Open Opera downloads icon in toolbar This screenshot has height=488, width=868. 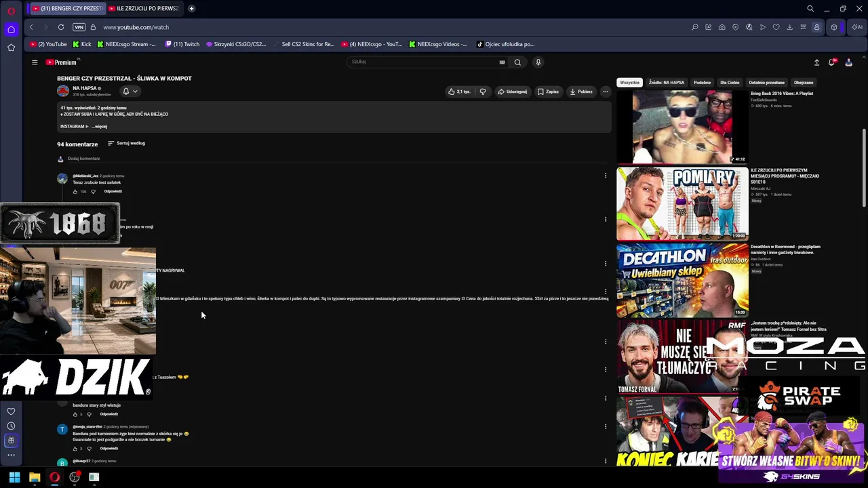(x=789, y=27)
